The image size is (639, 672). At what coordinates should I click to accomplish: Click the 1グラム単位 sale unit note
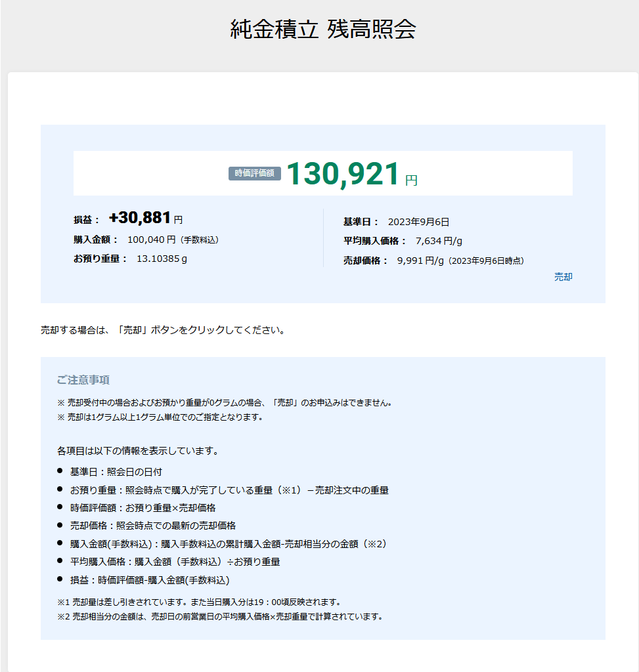click(160, 417)
